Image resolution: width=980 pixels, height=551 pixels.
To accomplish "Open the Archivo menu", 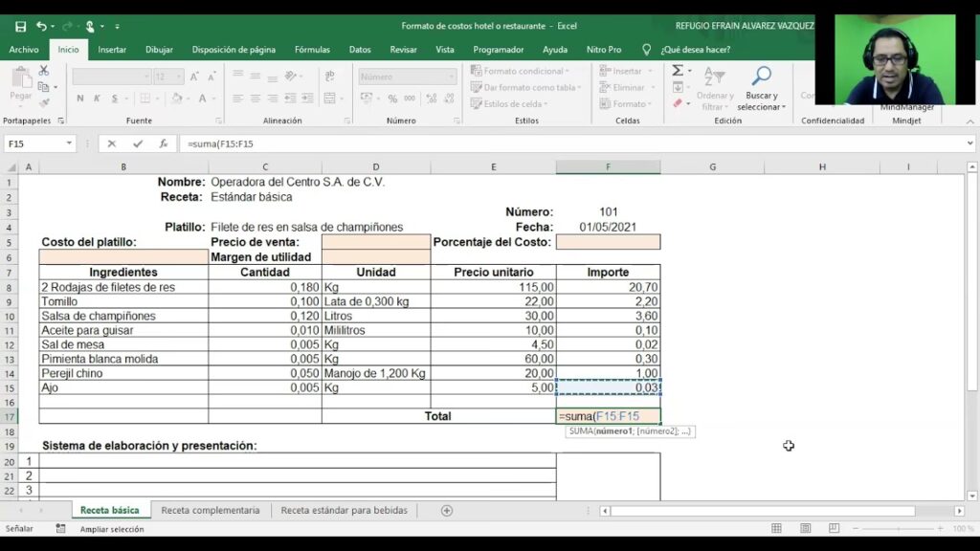I will 24,50.
